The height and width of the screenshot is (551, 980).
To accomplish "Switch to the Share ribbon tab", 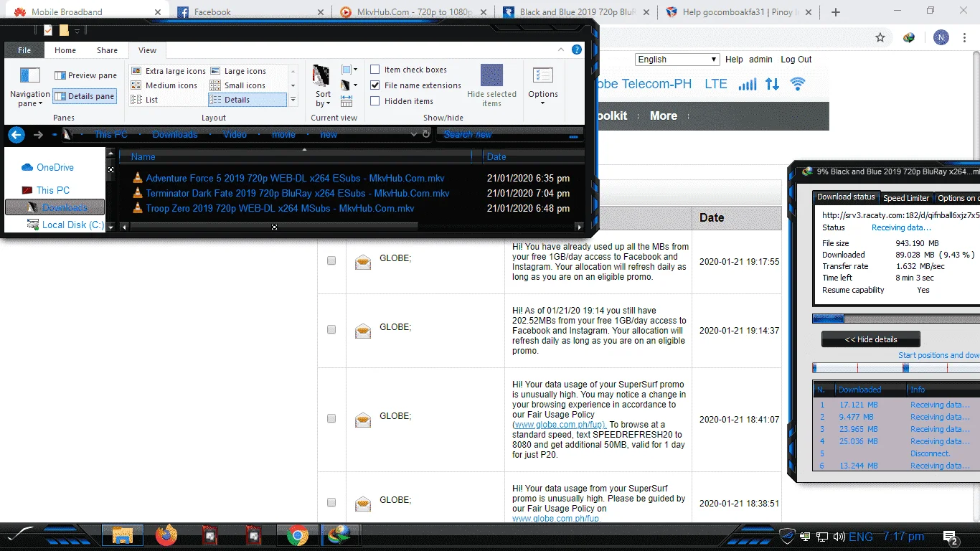I will point(107,50).
